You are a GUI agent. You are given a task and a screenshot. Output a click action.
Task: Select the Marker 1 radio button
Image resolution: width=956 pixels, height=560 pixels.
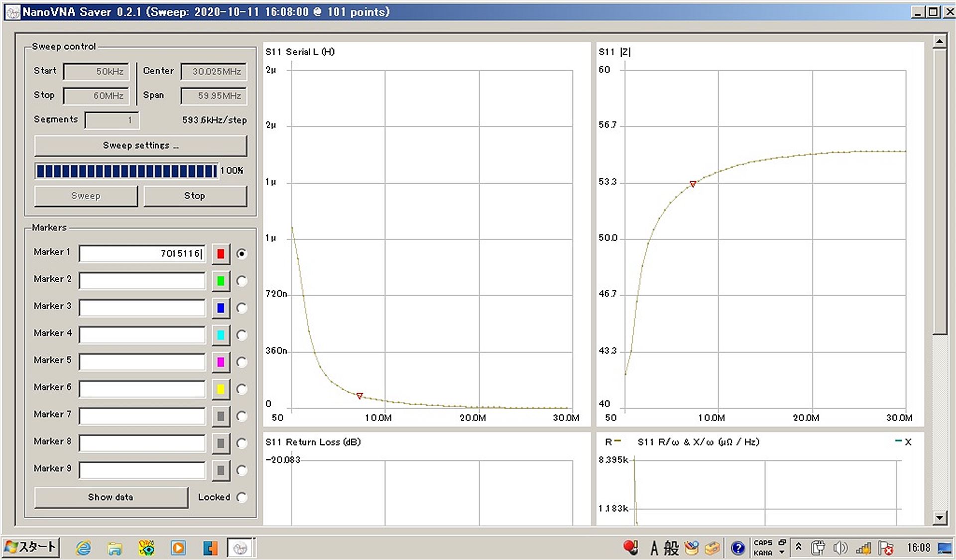click(x=241, y=254)
